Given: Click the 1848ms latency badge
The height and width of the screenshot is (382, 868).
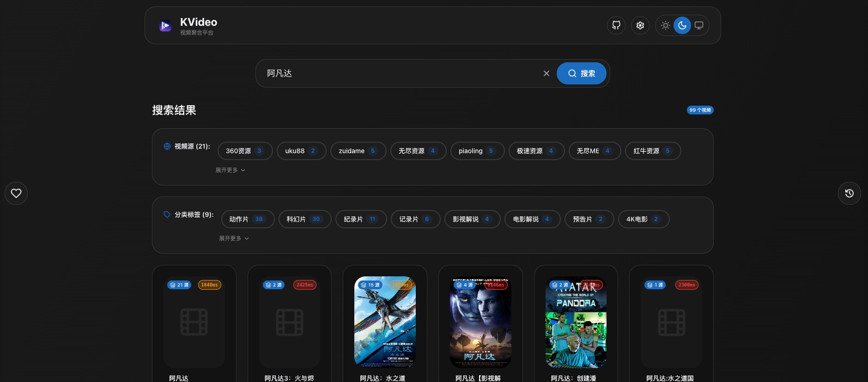Looking at the screenshot, I should pyautogui.click(x=210, y=285).
